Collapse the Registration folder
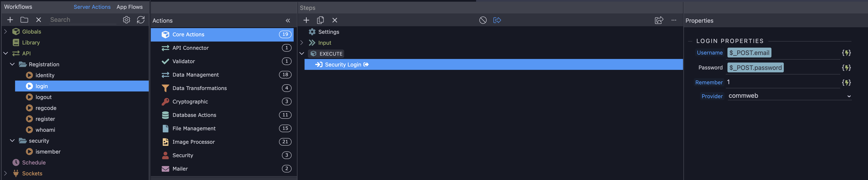Viewport: 868px width, 180px height. (13, 64)
